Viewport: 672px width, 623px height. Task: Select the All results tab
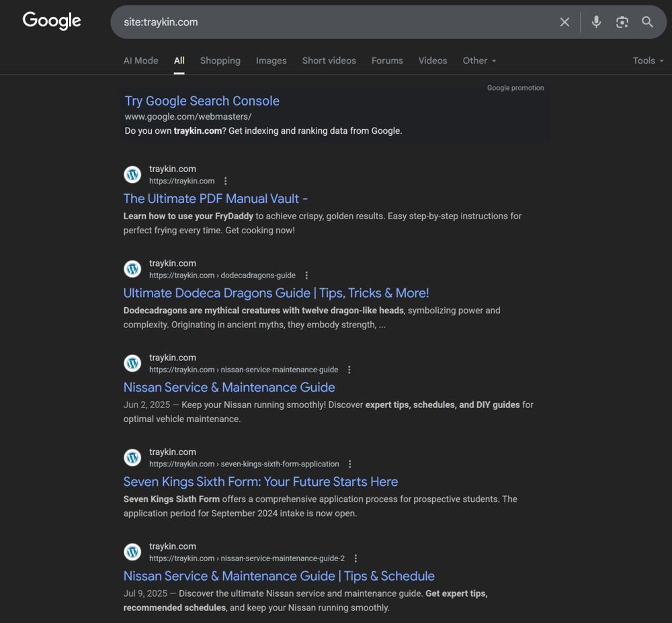179,60
